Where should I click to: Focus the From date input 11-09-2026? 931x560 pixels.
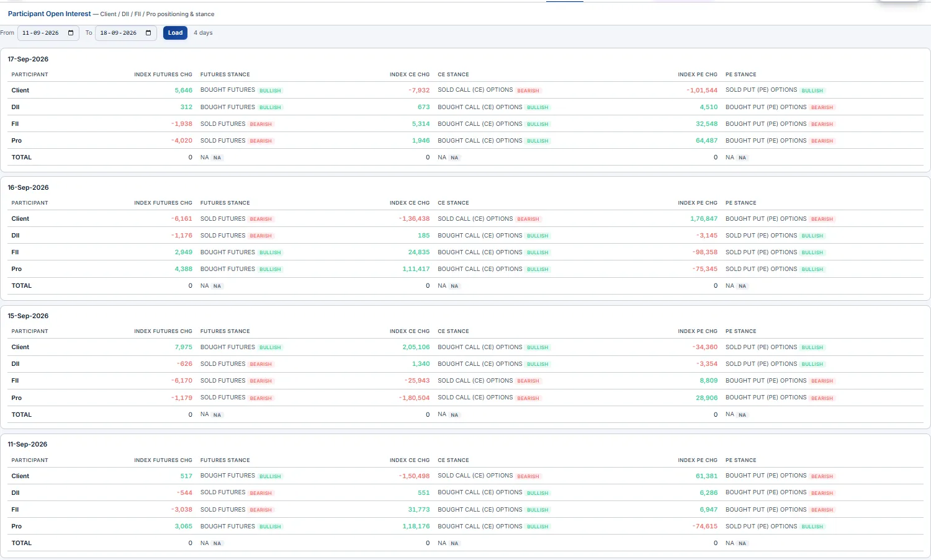pyautogui.click(x=48, y=33)
